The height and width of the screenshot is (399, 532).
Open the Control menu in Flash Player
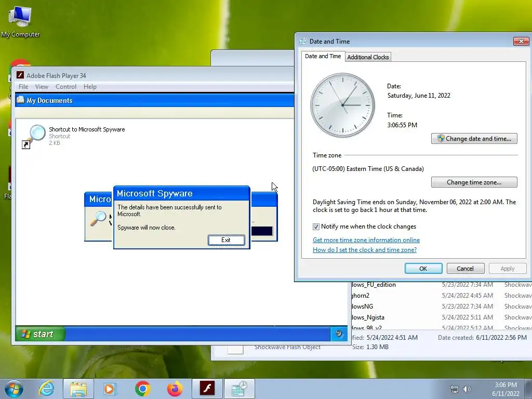(66, 87)
